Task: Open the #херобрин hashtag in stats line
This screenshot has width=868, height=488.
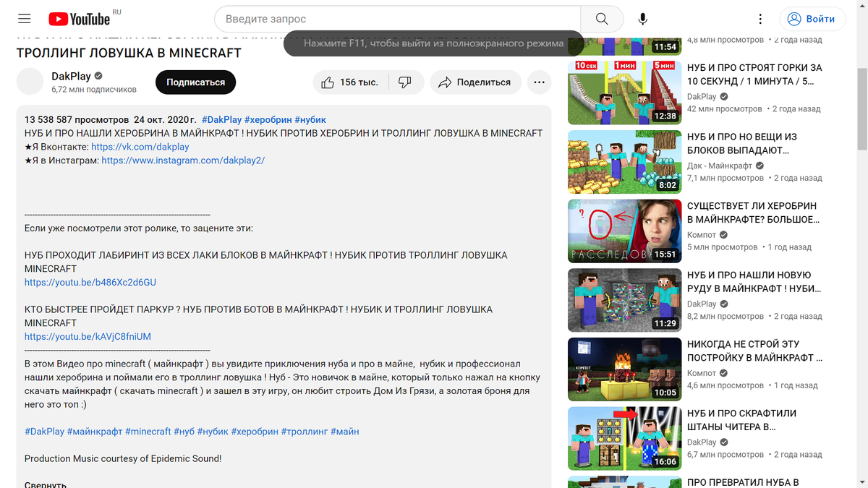Action: pos(268,119)
